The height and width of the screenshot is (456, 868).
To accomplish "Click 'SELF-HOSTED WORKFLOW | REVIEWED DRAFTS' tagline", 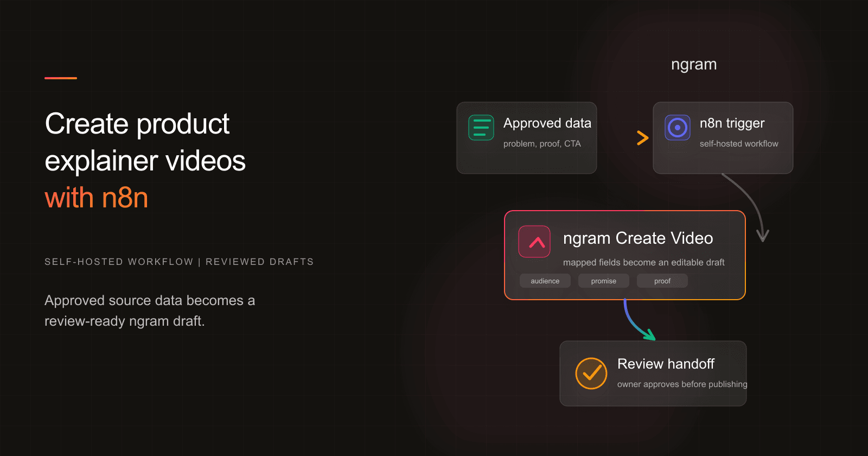I will [x=179, y=262].
